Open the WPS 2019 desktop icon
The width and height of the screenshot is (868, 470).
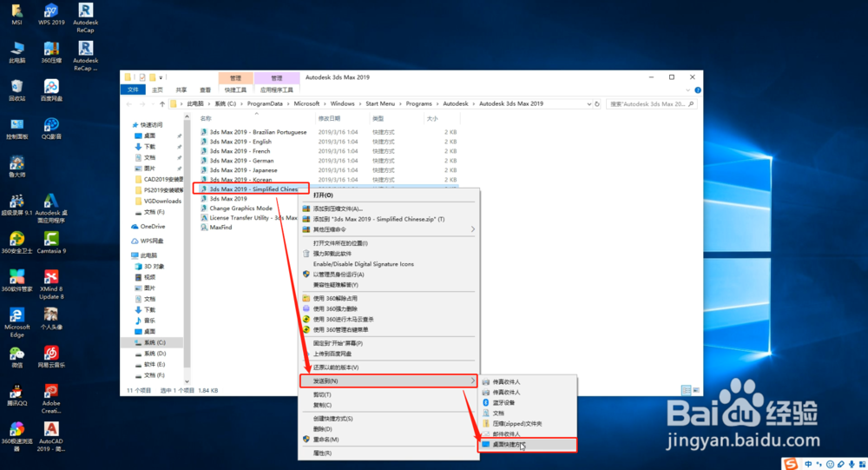(51, 15)
